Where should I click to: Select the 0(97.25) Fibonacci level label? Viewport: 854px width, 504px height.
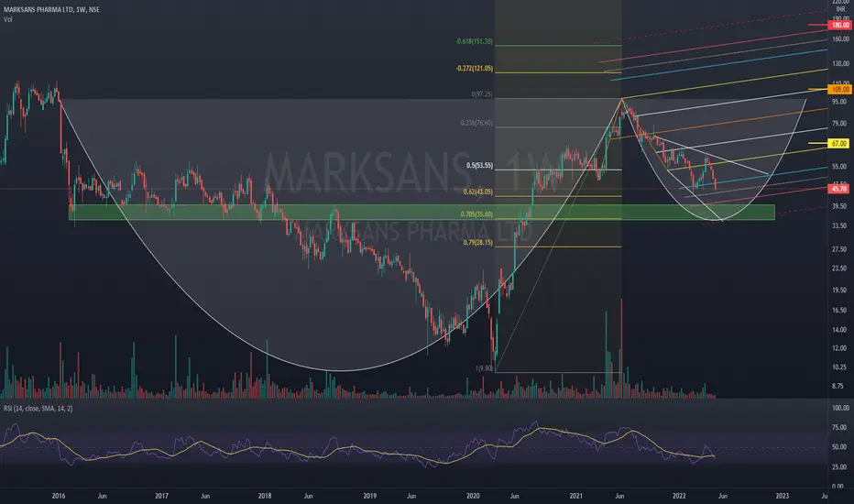click(x=482, y=94)
